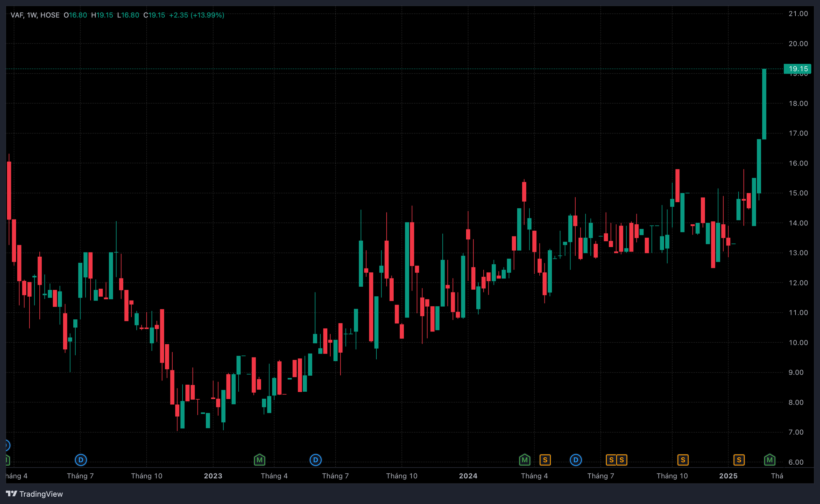Screen dimensions: 820x504
Task: Click the 21.00 price axis label
Action: 798,14
